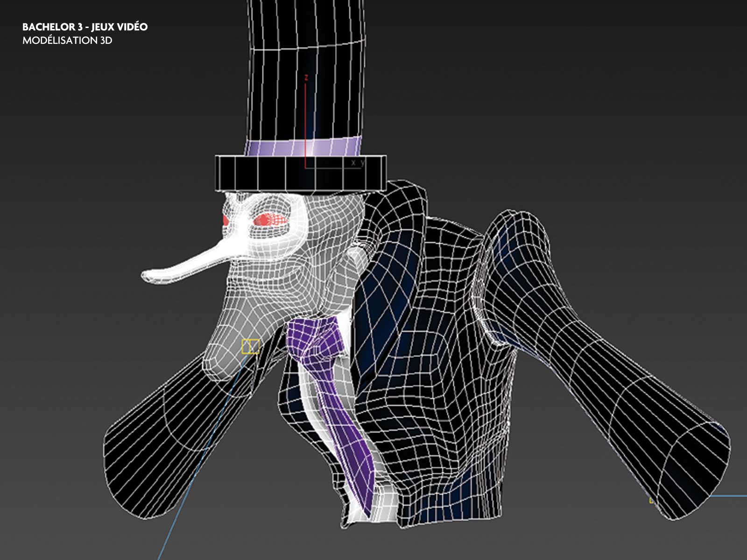
Task: Select the yellow helper box near the chin
Action: point(250,346)
